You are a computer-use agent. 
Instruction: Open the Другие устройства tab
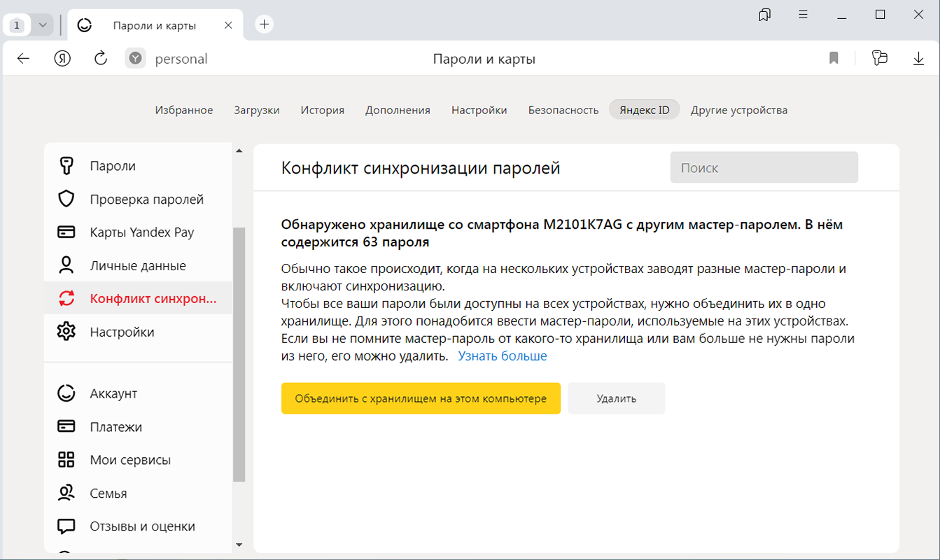click(738, 110)
